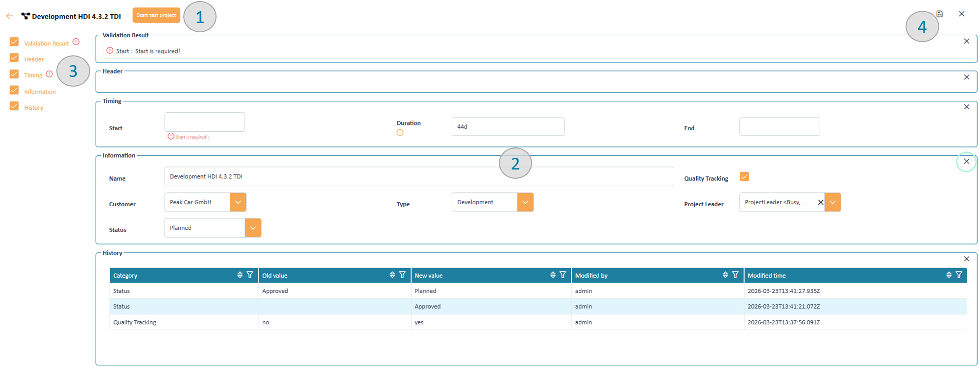The height and width of the screenshot is (386, 980).
Task: Go back using the orange arrow icon
Action: (9, 16)
